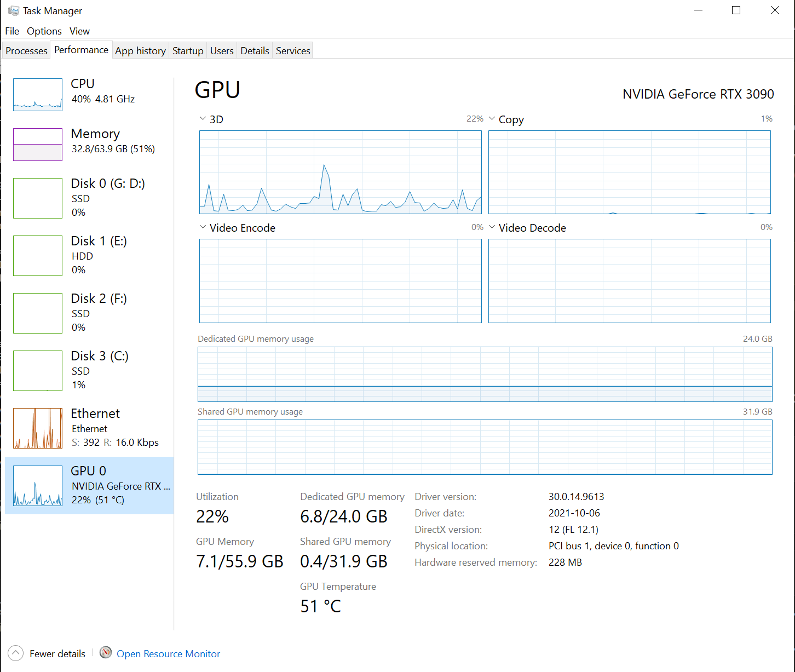The image size is (795, 672).
Task: Click the Copy engine usage graph
Action: click(630, 172)
